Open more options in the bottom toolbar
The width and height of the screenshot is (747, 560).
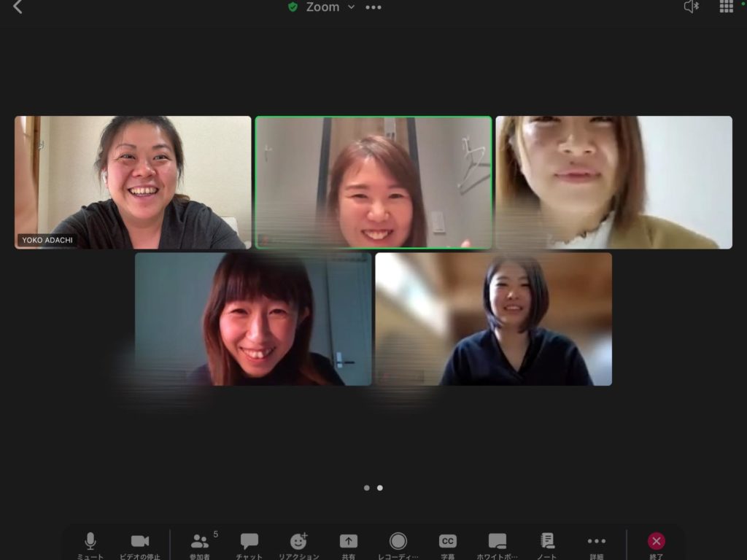click(x=597, y=542)
